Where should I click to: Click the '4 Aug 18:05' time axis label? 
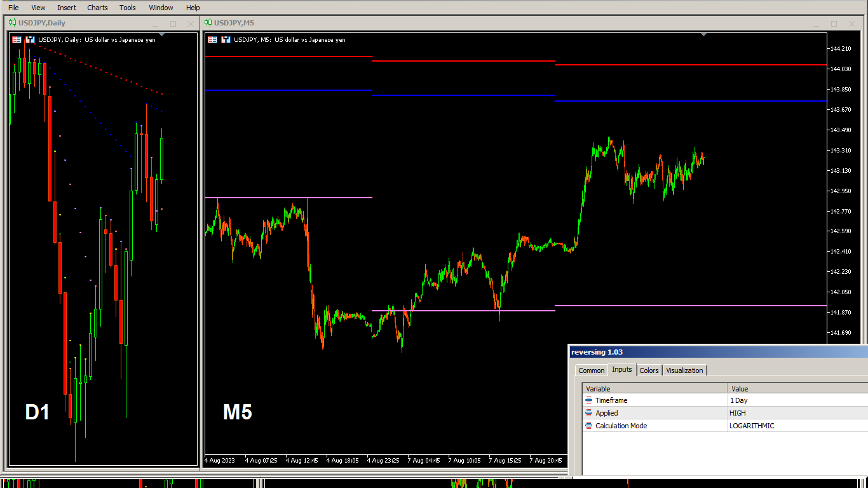tap(342, 460)
